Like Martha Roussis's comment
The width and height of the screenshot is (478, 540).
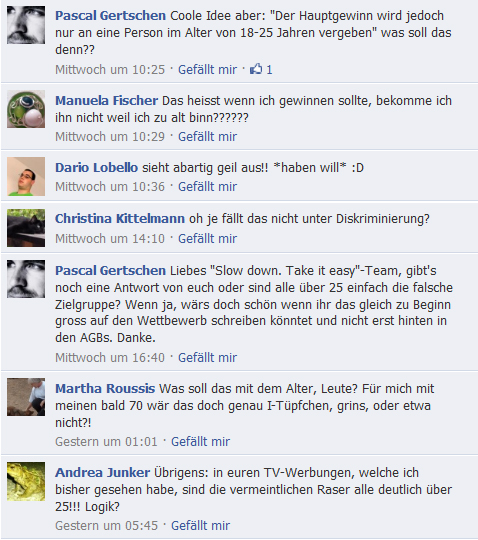200,442
